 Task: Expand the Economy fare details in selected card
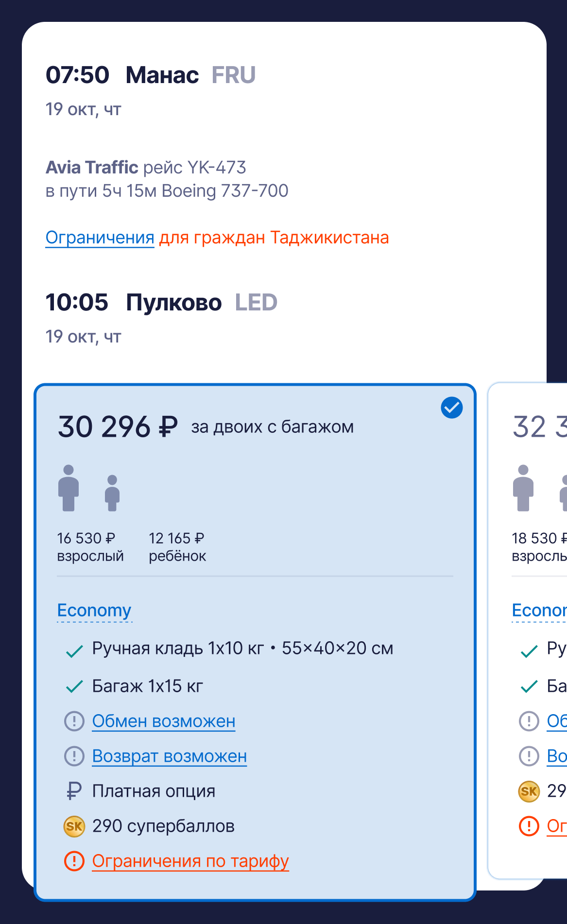94,611
